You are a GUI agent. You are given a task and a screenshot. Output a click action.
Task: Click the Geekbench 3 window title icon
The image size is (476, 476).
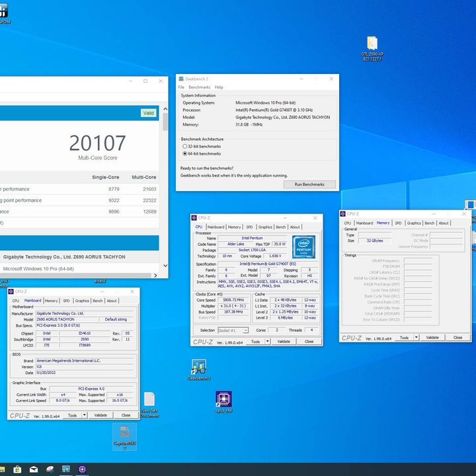click(181, 79)
